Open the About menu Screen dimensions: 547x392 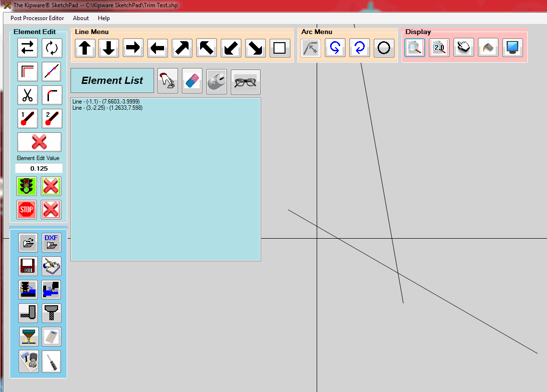(x=81, y=18)
